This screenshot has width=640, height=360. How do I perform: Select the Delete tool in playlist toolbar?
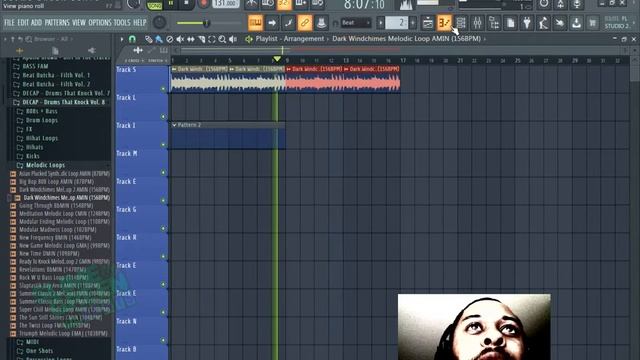pos(169,39)
